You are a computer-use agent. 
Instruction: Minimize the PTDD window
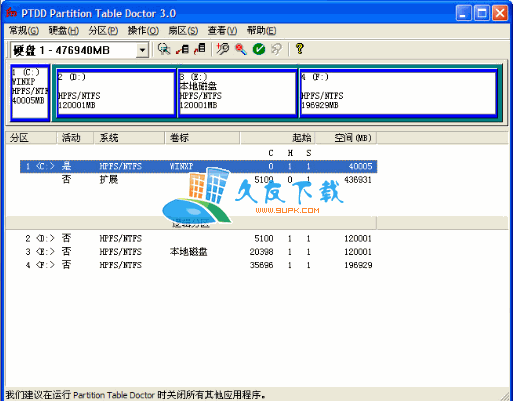point(463,13)
